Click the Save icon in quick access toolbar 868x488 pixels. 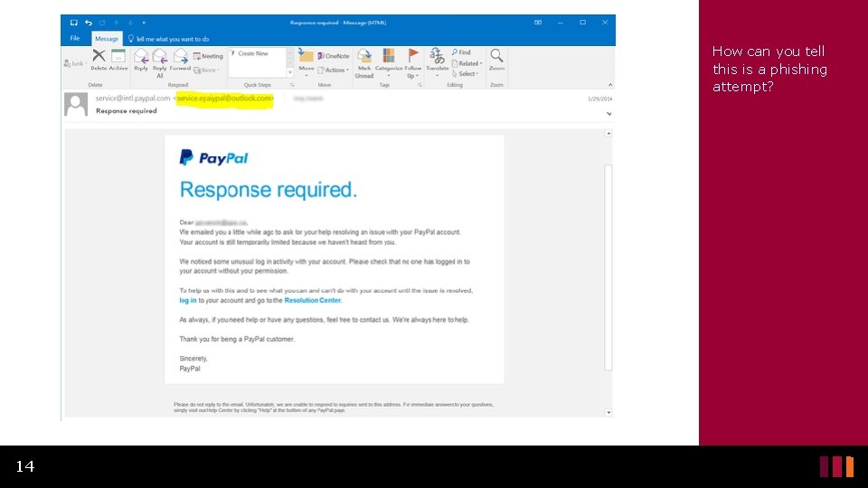click(x=73, y=23)
